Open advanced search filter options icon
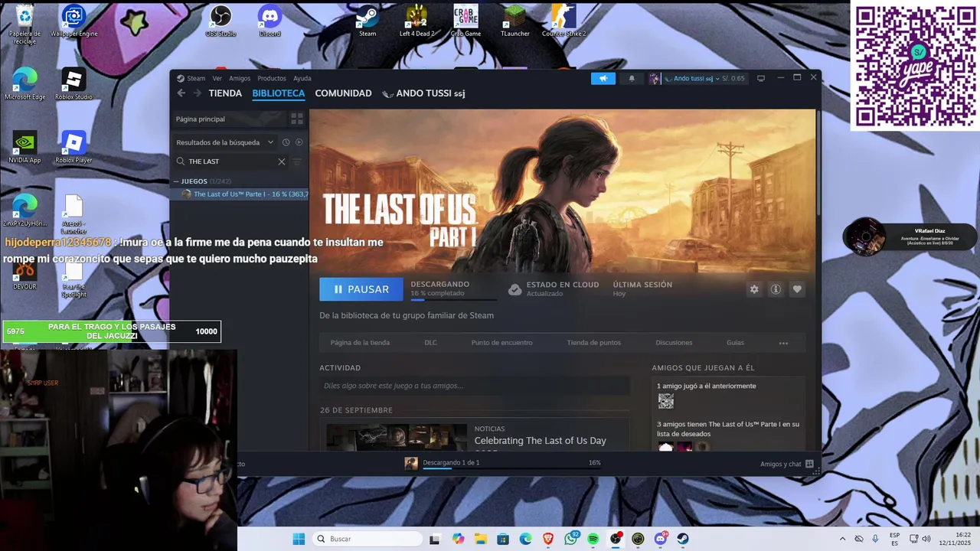 pyautogui.click(x=297, y=161)
